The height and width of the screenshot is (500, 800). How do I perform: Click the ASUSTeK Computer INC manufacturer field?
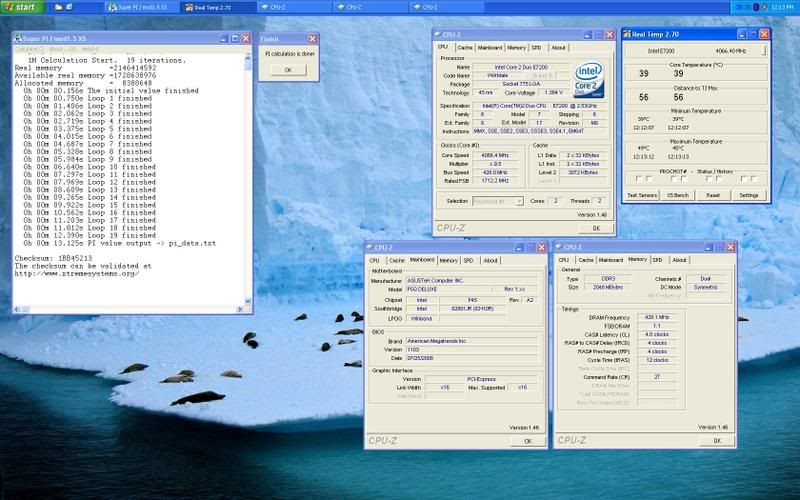click(471, 281)
